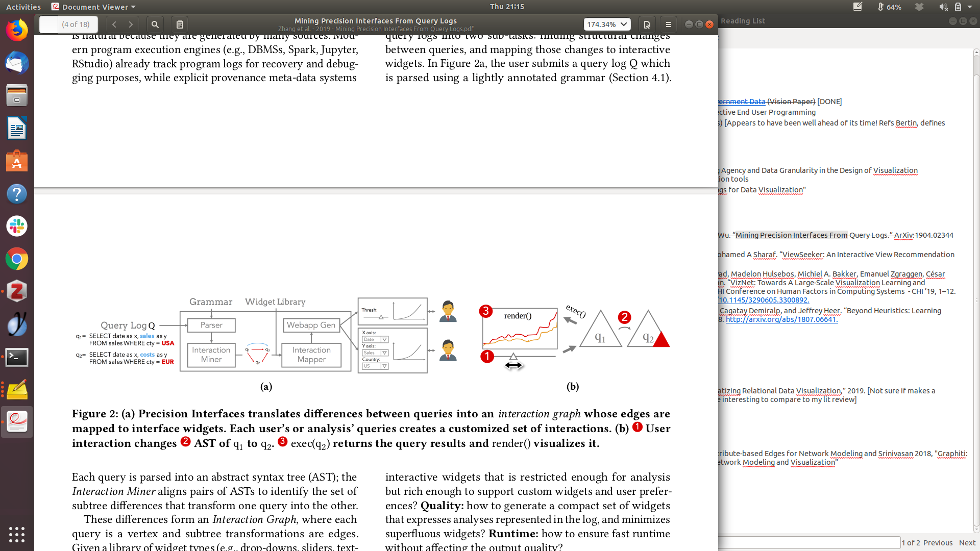Open the clock calendar Thu 21:15
The image size is (980, 551).
(x=507, y=7)
